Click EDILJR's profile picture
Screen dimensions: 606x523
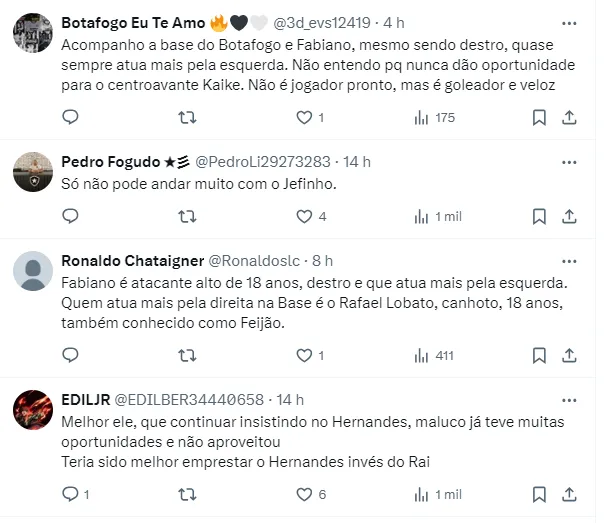(34, 410)
